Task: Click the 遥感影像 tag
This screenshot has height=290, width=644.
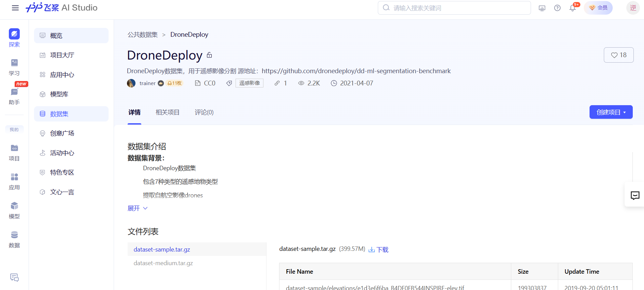Action: [x=249, y=83]
